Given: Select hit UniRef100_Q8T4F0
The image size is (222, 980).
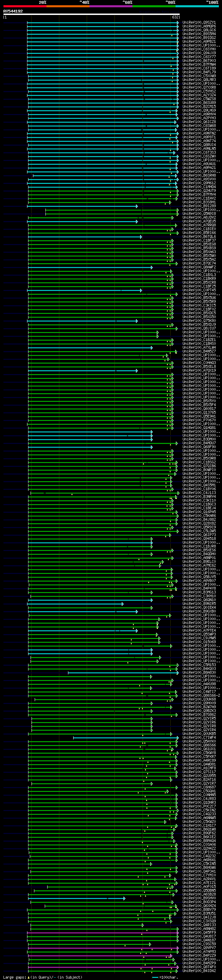Looking at the screenshot, I should pos(199,967).
